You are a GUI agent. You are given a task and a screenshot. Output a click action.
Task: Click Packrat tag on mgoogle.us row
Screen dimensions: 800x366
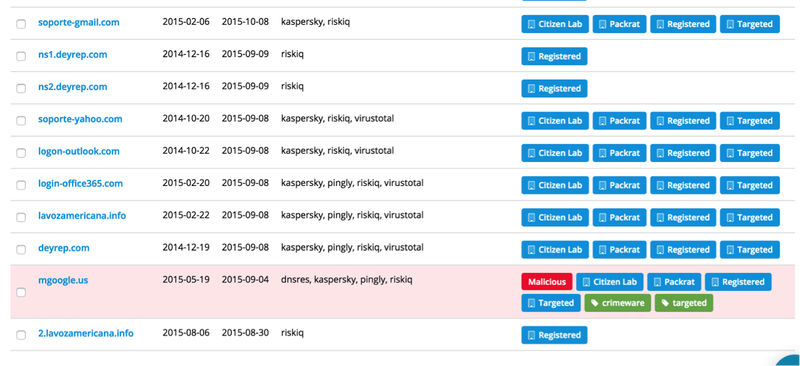point(674,282)
